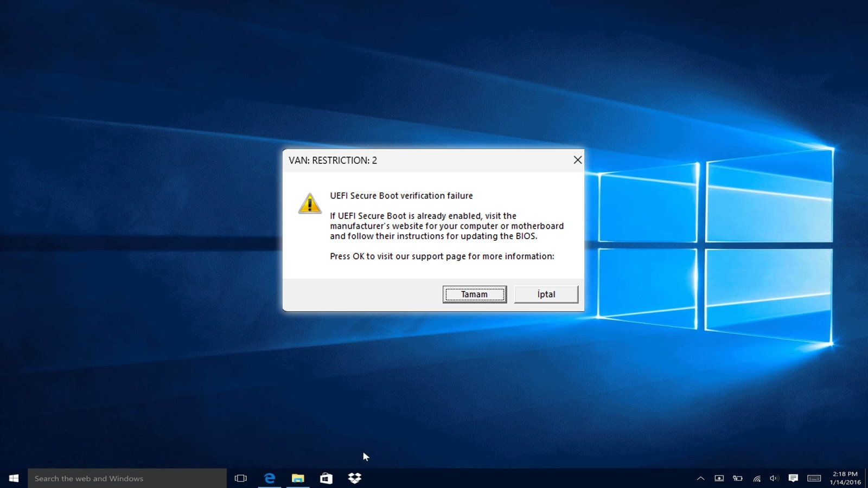Open Task View from the taskbar
The width and height of the screenshot is (868, 488).
coord(241,478)
